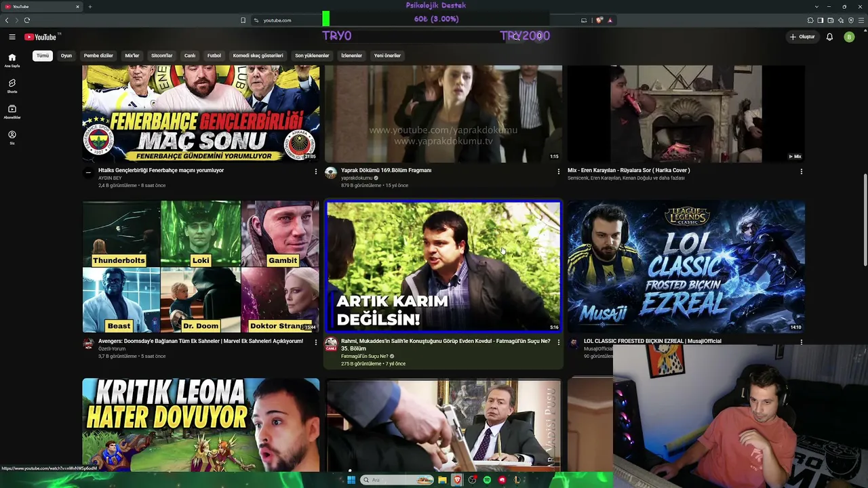Select the Yeni öneriler filter chip
Viewport: 868px width, 488px height.
click(x=387, y=56)
